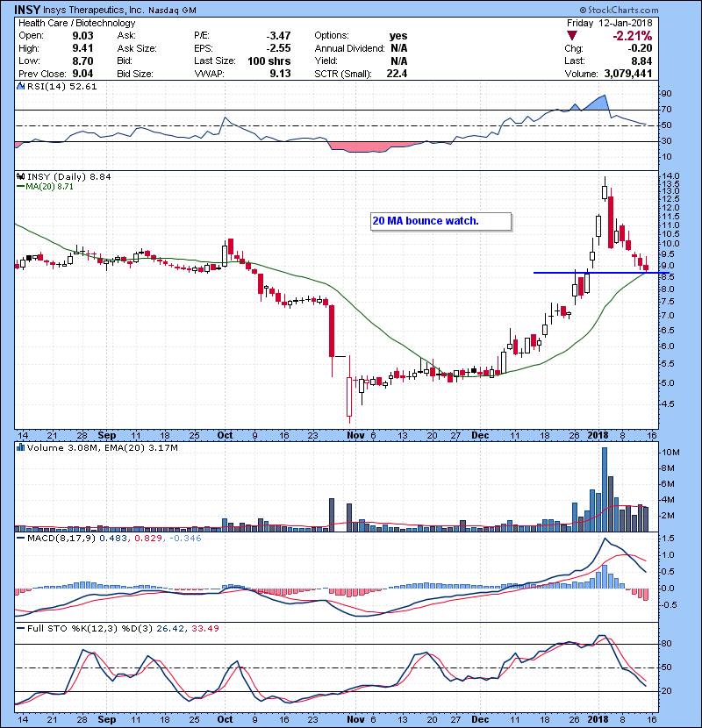Click the 'Sep' label on price chart axis
Viewport: 702px width, 728px height.
coord(107,435)
